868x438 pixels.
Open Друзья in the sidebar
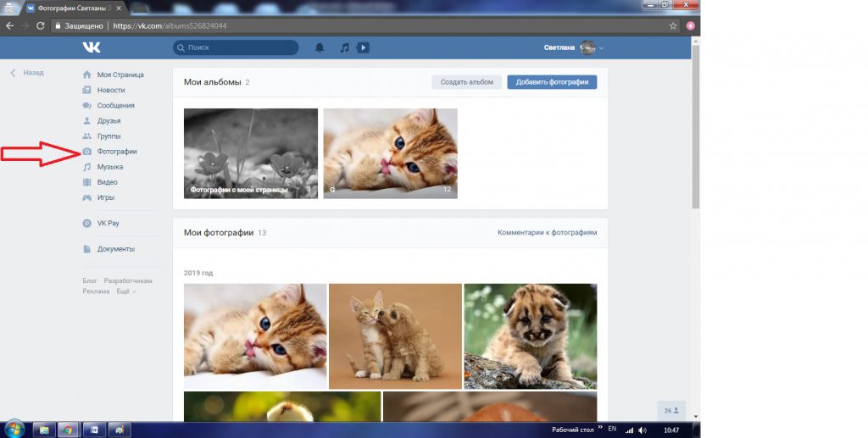(x=109, y=120)
